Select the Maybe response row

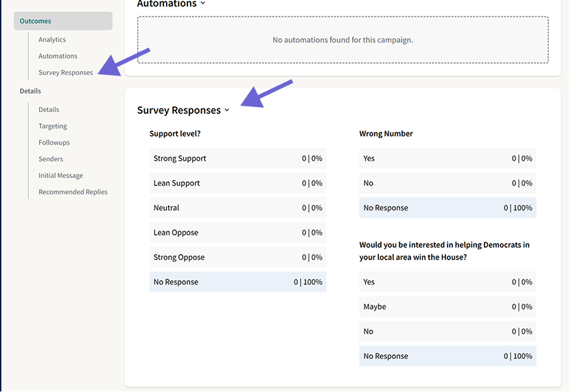tap(448, 306)
